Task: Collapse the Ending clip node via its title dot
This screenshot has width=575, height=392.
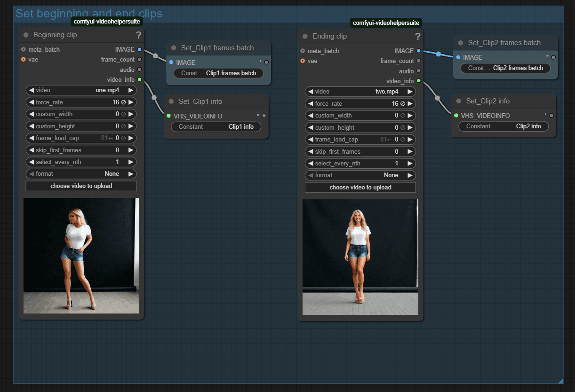Action: click(x=305, y=36)
